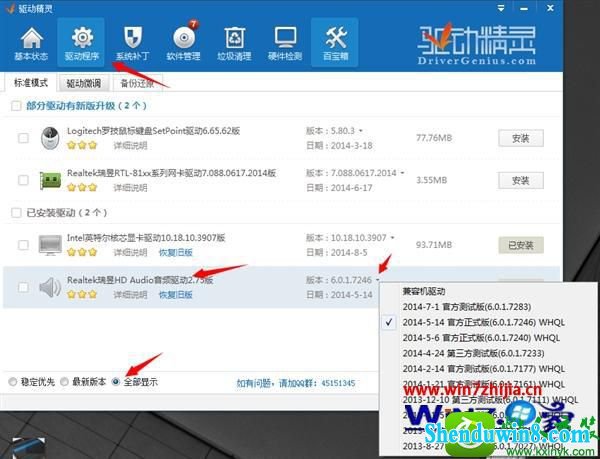Expand version dropdown for Logitech 5.80.3
The height and width of the screenshot is (459, 600).
(360, 131)
